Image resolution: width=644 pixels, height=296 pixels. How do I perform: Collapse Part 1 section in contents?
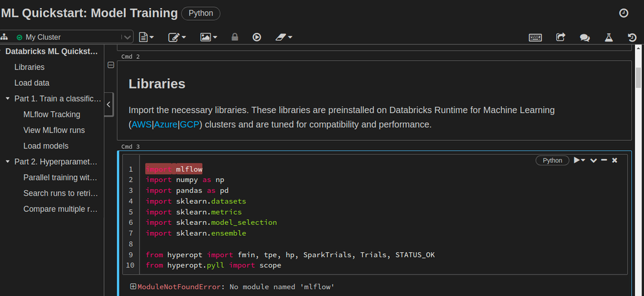(x=7, y=99)
